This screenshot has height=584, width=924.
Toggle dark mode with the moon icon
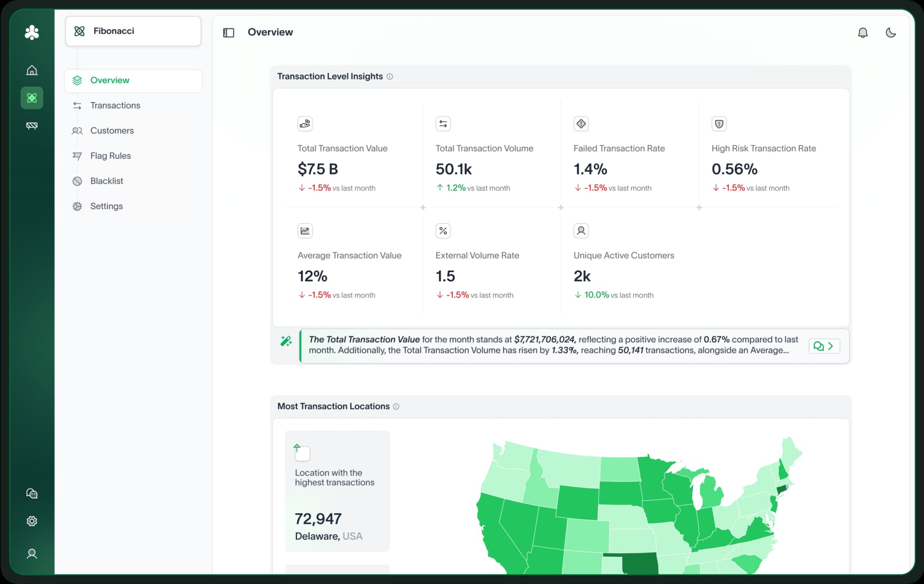point(891,32)
